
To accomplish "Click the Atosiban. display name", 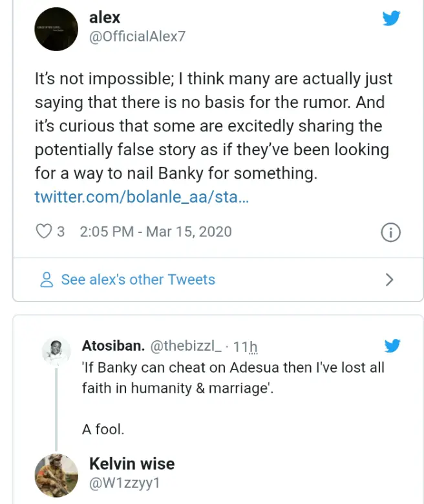I will (x=113, y=346).
